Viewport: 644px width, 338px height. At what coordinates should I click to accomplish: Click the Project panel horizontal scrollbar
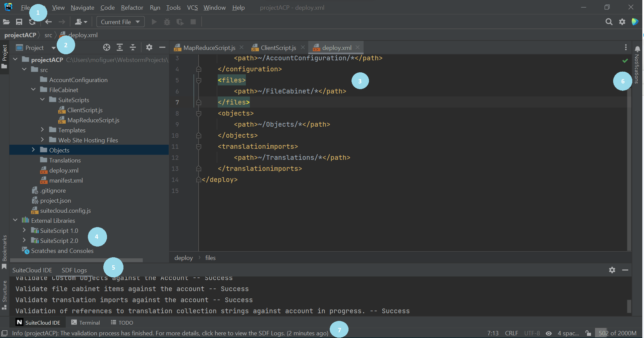click(76, 260)
